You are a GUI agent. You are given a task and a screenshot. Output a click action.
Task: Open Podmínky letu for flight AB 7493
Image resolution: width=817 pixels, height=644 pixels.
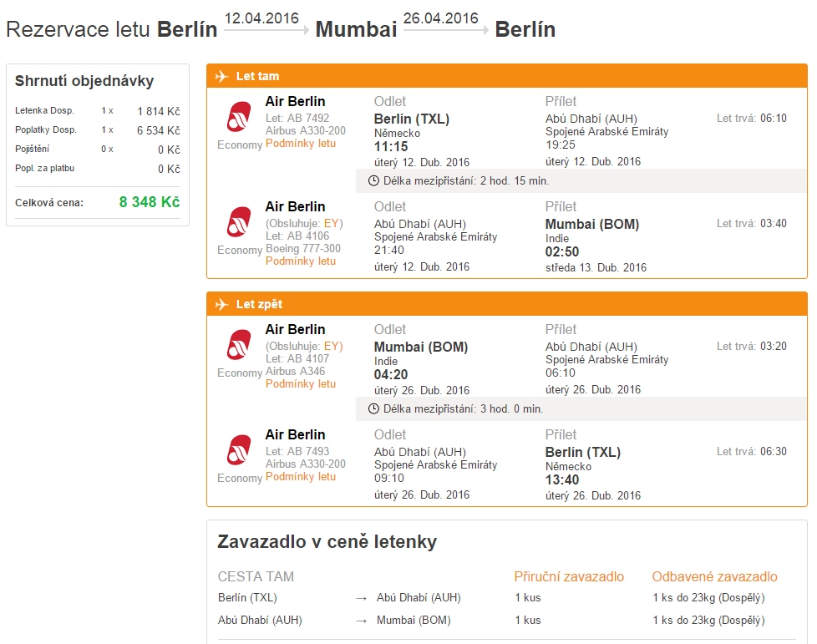pyautogui.click(x=301, y=477)
